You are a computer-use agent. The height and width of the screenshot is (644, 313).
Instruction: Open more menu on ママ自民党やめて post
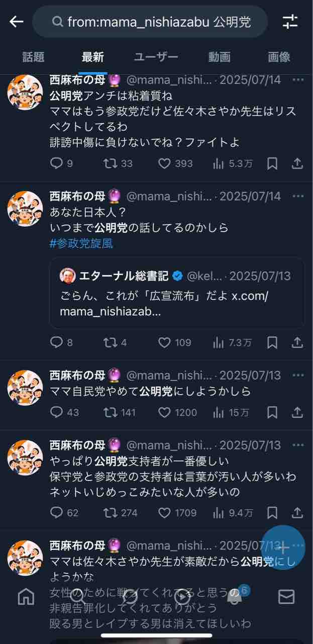[x=298, y=376]
